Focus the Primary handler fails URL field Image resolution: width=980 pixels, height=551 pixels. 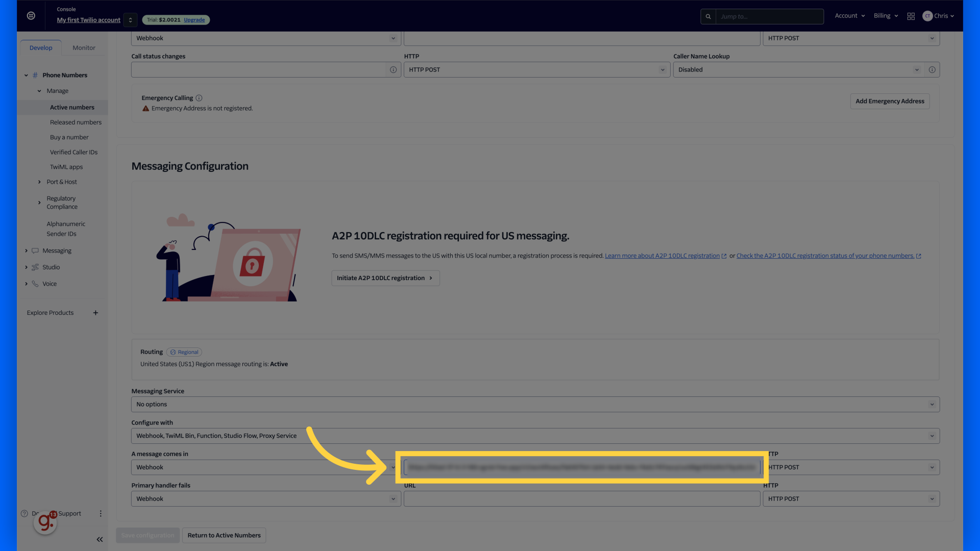pyautogui.click(x=582, y=499)
